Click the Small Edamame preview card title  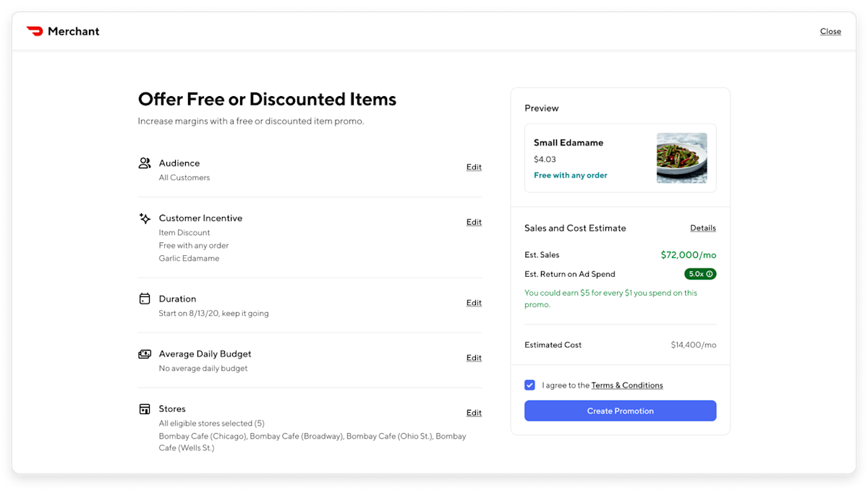click(x=569, y=142)
